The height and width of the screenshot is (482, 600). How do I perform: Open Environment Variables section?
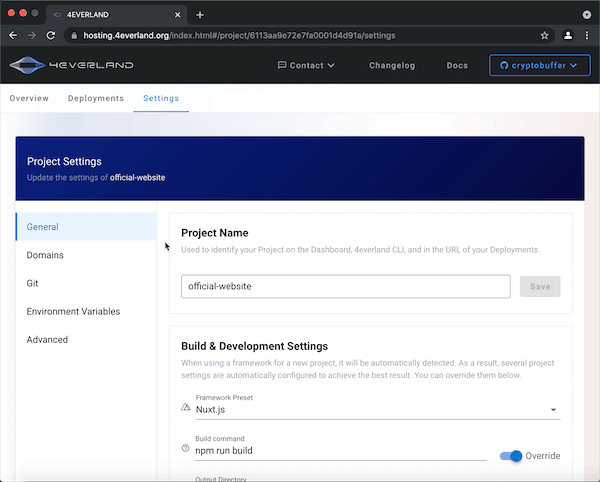coord(86,311)
